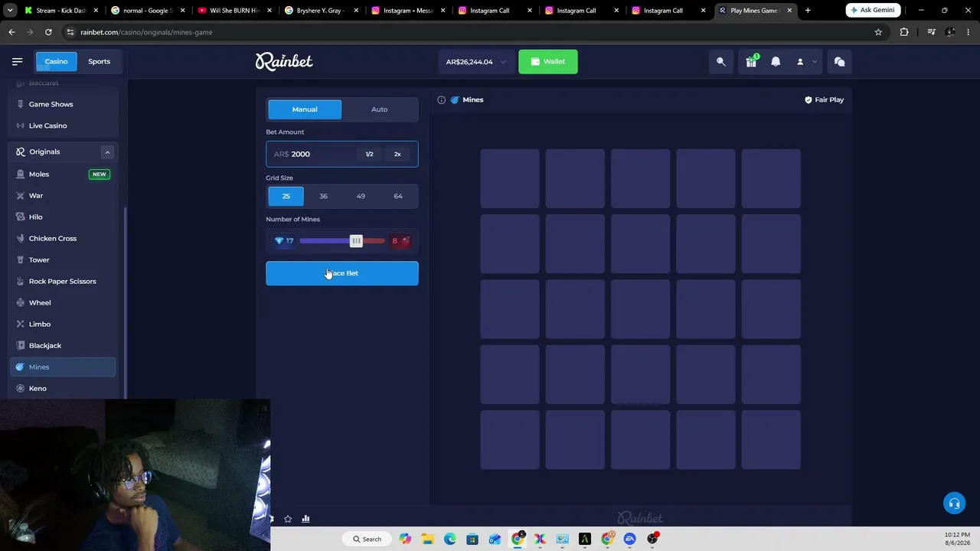Switch to Auto betting mode
The height and width of the screenshot is (551, 980).
(x=379, y=109)
